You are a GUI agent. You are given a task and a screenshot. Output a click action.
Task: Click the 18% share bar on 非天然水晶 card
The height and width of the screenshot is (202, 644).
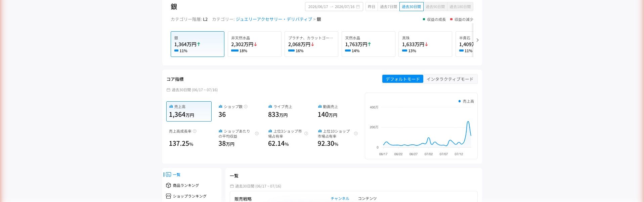point(235,50)
